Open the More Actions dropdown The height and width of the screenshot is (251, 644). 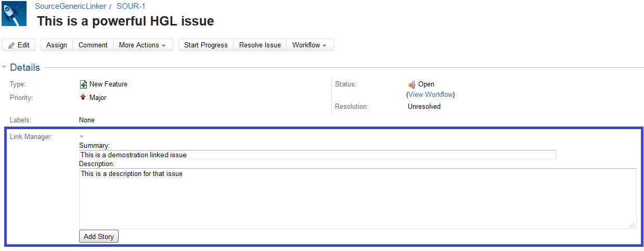pyautogui.click(x=142, y=45)
